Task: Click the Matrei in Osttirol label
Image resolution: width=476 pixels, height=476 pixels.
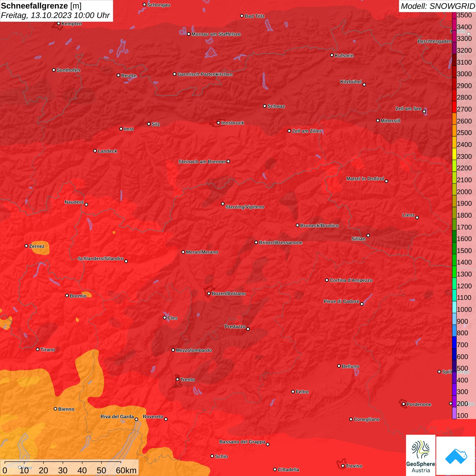Action: click(365, 178)
